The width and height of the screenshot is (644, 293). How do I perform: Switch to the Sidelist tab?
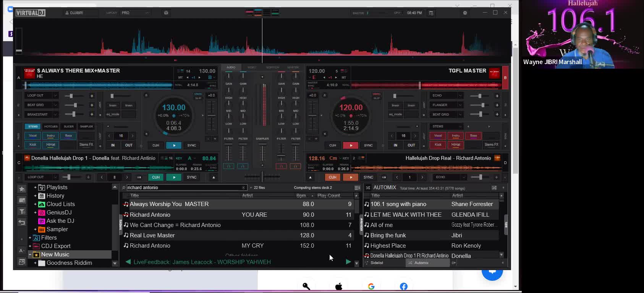pos(377,263)
